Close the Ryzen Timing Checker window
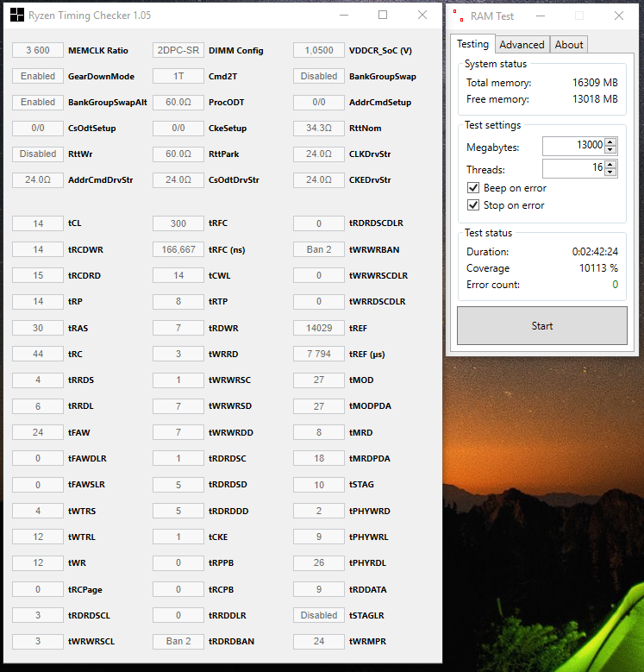The image size is (644, 672). pos(422,15)
